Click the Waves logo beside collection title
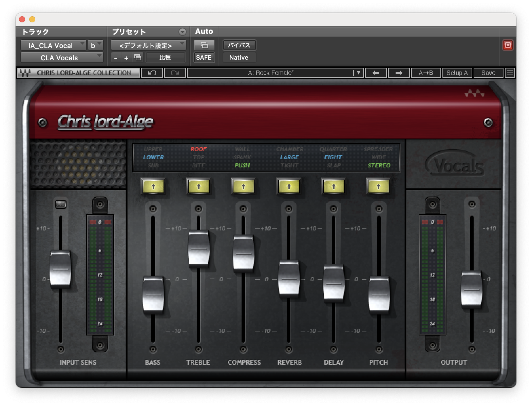This screenshot has height=406, width=532. tap(25, 73)
